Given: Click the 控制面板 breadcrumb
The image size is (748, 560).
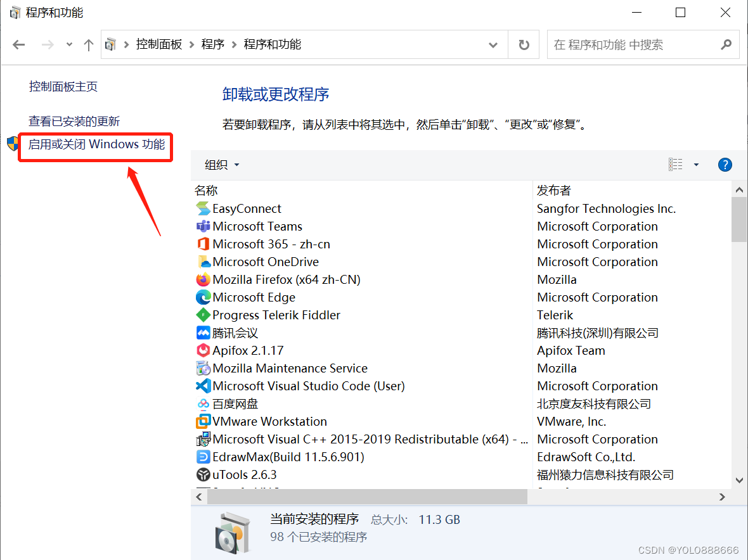Looking at the screenshot, I should pos(159,45).
